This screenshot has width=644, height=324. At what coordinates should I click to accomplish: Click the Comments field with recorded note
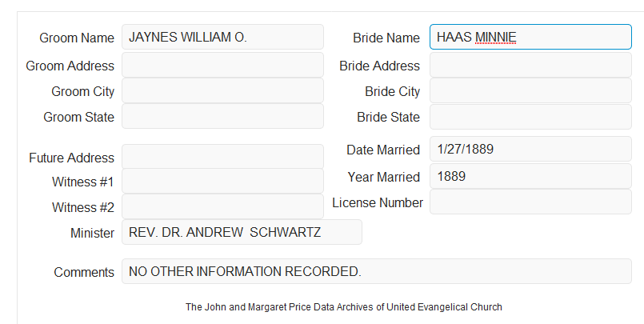coord(377,271)
